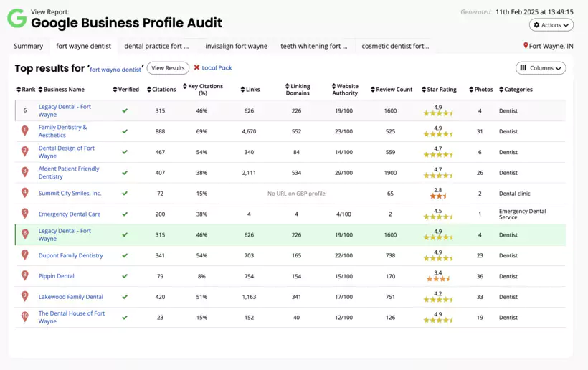Open Pippin Dental link

56,276
